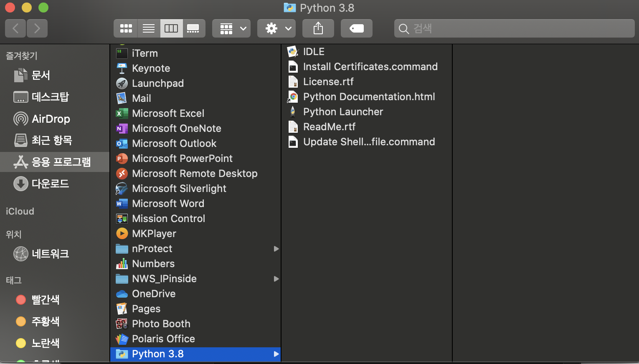
Task: Select the Microsoft Remote Desktop icon
Action: (x=122, y=174)
